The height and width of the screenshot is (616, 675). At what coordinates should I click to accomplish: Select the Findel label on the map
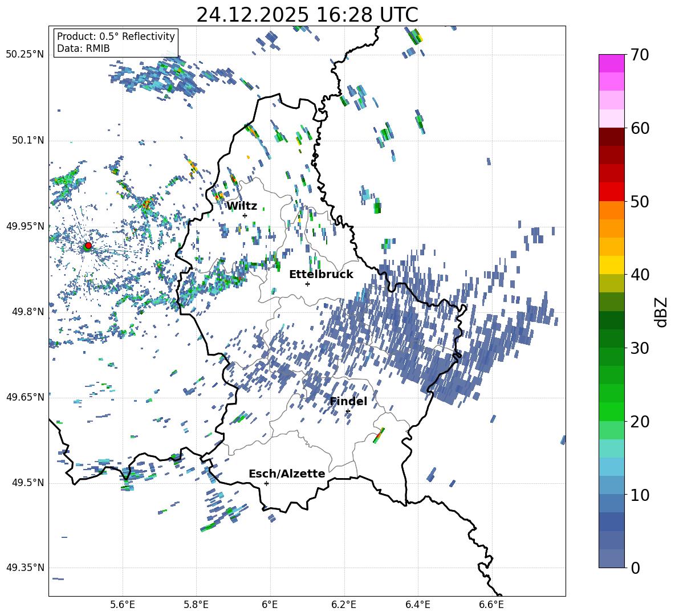click(348, 401)
